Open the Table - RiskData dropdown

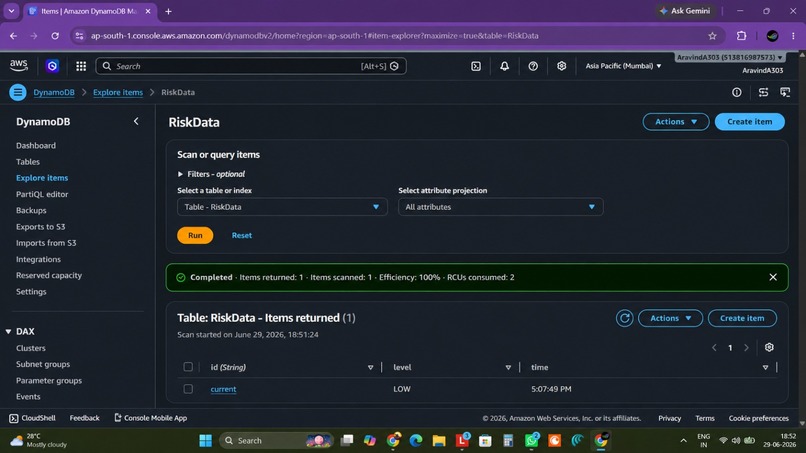282,207
